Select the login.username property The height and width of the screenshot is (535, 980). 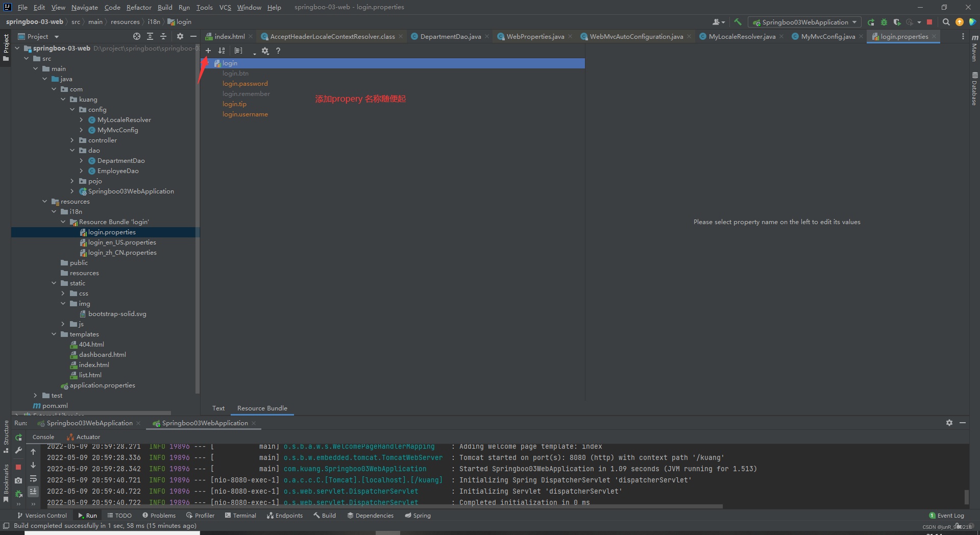(x=245, y=114)
